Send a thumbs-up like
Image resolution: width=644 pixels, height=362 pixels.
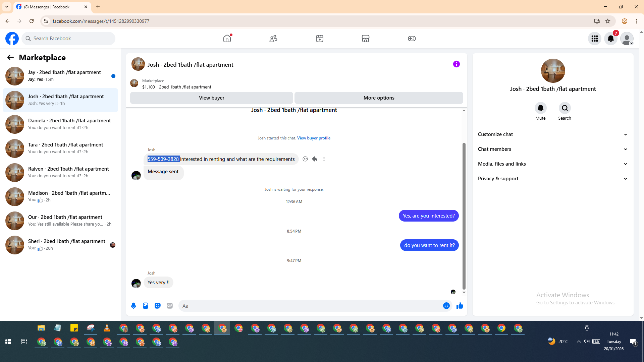click(x=460, y=306)
